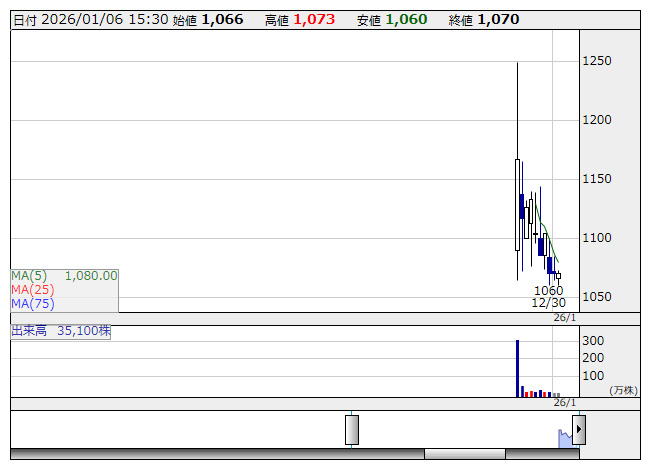Click the 26/1 label under price chart
This screenshot has height=470, width=653.
564,318
